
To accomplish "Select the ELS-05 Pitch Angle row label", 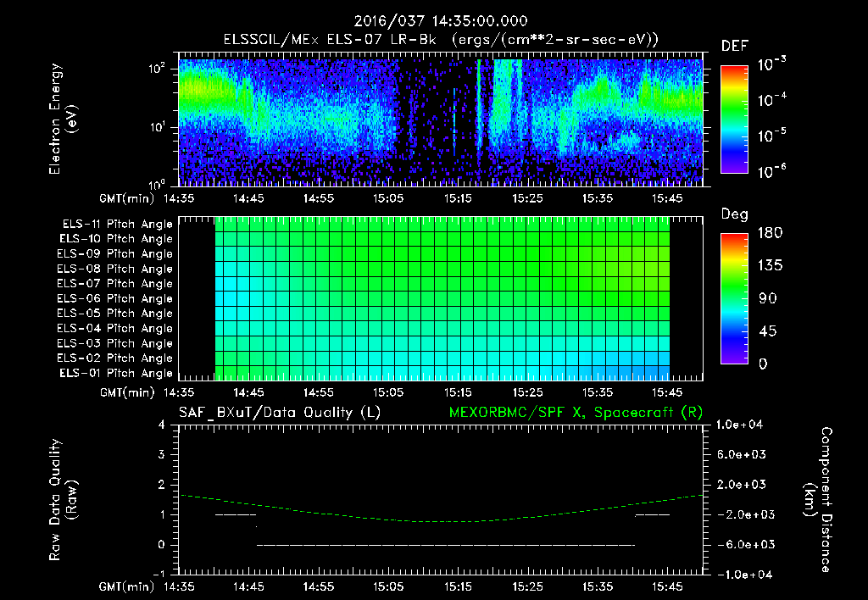I will click(x=114, y=314).
